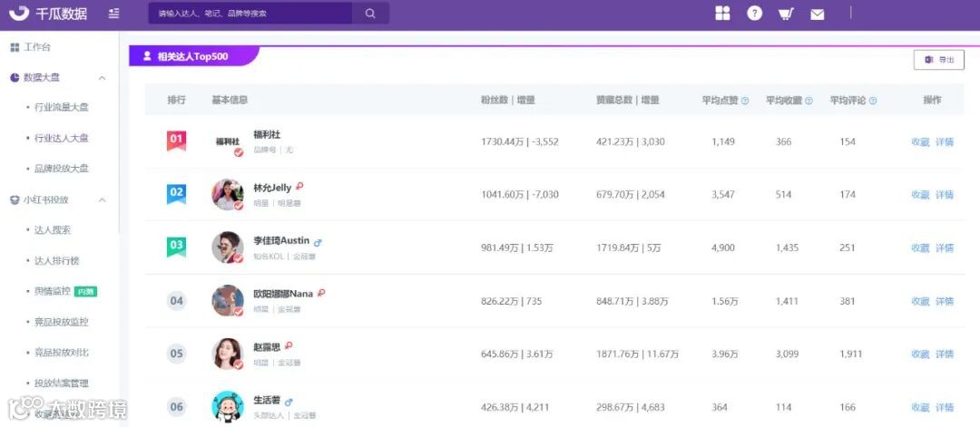Click the 赞藏总数 | 增量 column header
Image resolution: width=980 pixels, height=427 pixels.
pos(628,101)
